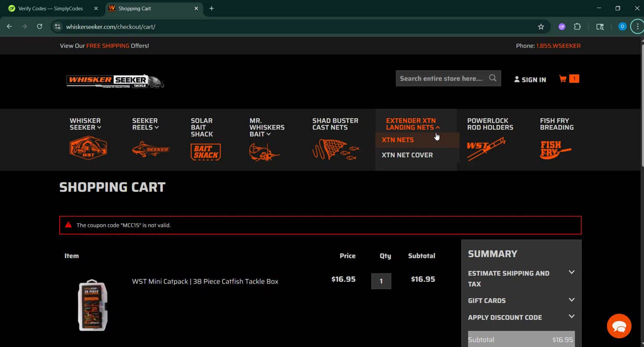The height and width of the screenshot is (347, 644).
Task: Bookmark this page with the star
Action: 541,27
